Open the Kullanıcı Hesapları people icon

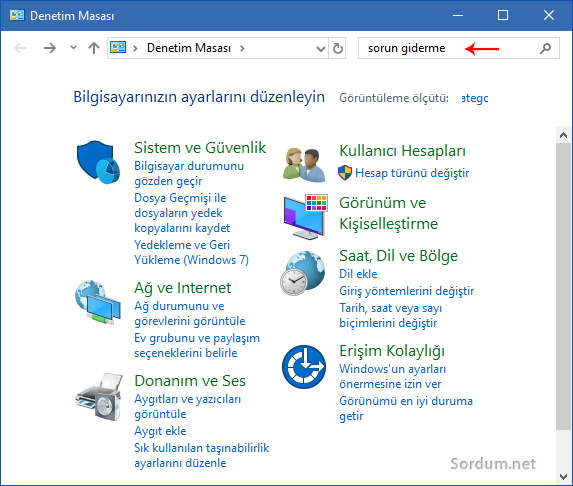point(304,165)
